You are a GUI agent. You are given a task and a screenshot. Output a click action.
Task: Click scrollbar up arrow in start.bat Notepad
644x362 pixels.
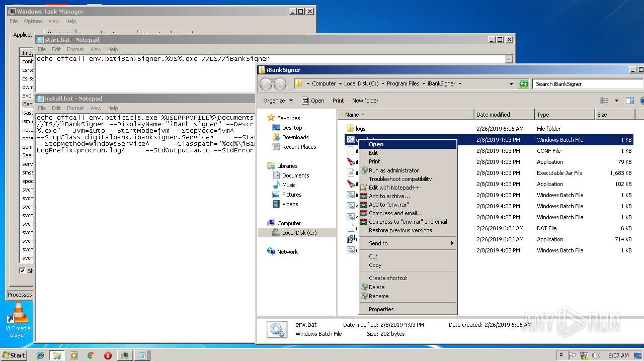pyautogui.click(x=509, y=59)
